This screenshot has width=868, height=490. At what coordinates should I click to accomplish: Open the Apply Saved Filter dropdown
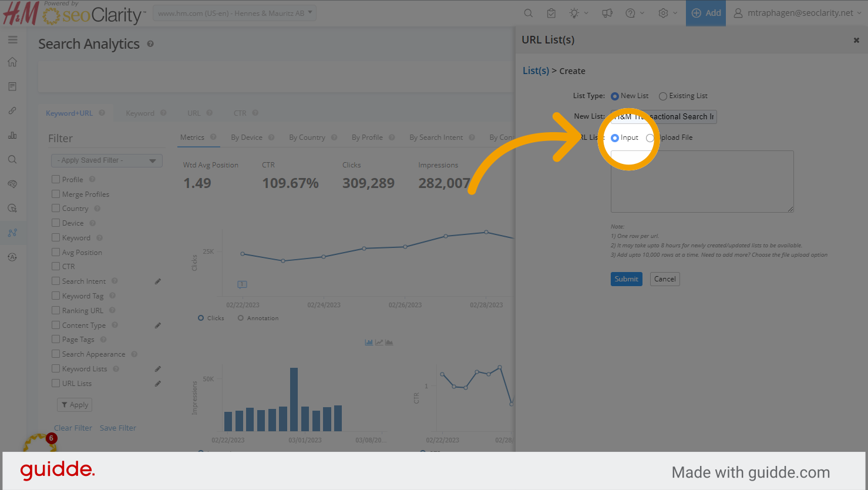pos(107,160)
